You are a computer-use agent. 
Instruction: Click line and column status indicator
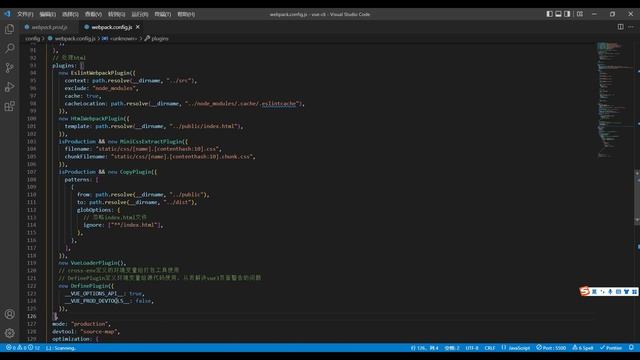coord(424,348)
